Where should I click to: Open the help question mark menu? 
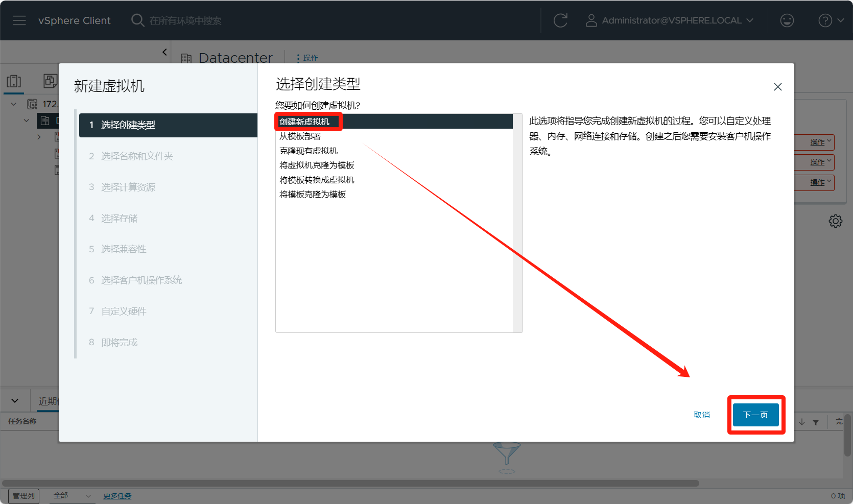coord(830,20)
